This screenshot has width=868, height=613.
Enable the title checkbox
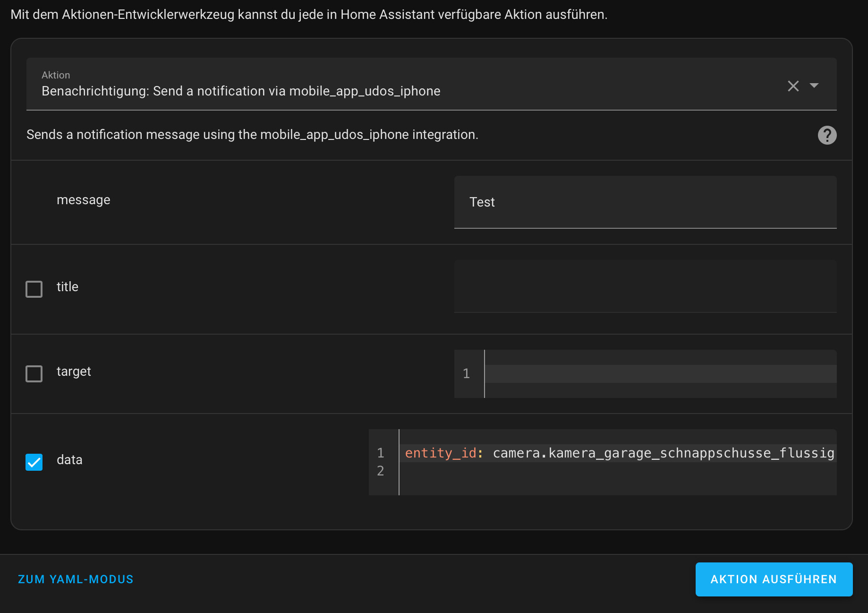tap(34, 289)
